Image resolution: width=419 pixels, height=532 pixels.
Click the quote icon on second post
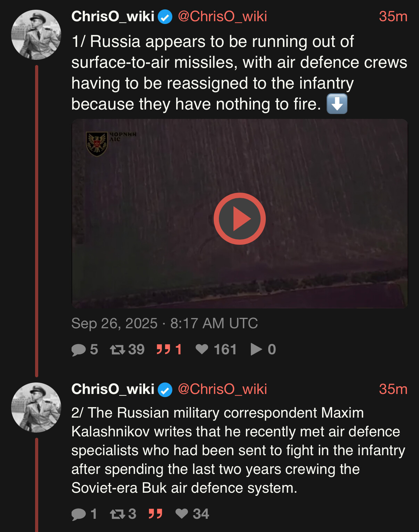[x=155, y=514]
